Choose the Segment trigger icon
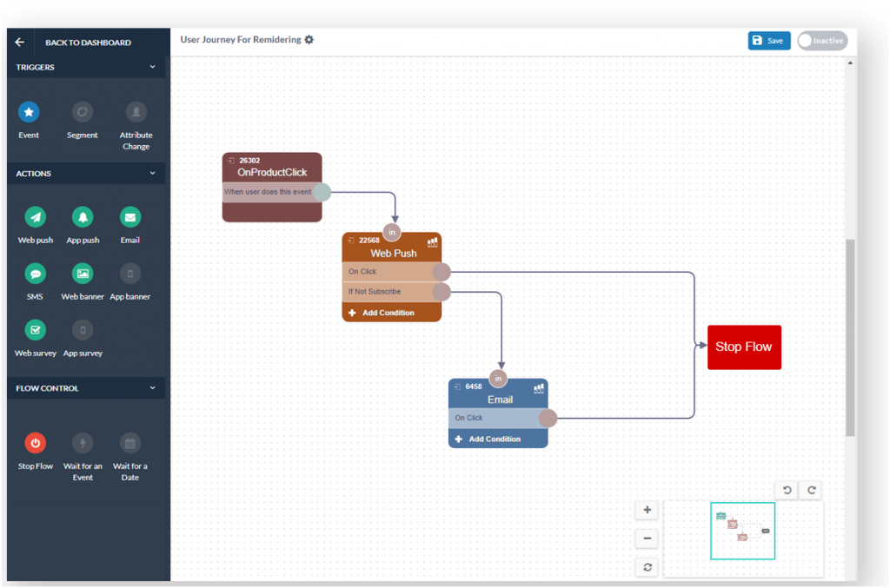Image resolution: width=890 pixels, height=588 pixels. pyautogui.click(x=83, y=112)
